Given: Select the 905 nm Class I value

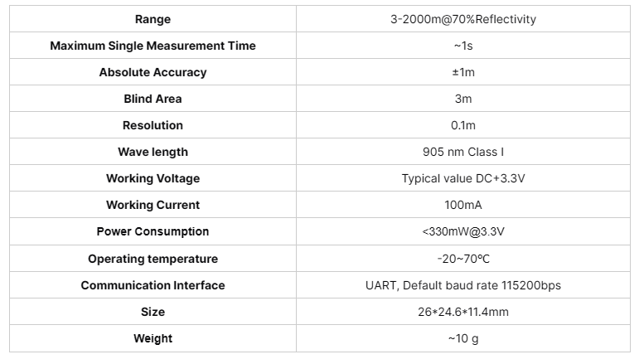Looking at the screenshot, I should 462,152.
